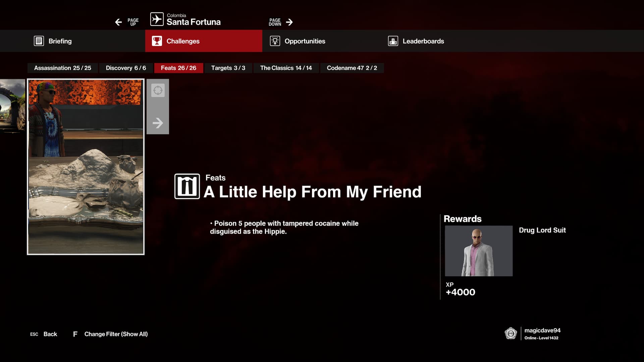
Task: Go to next challenge card arrow
Action: tap(158, 123)
